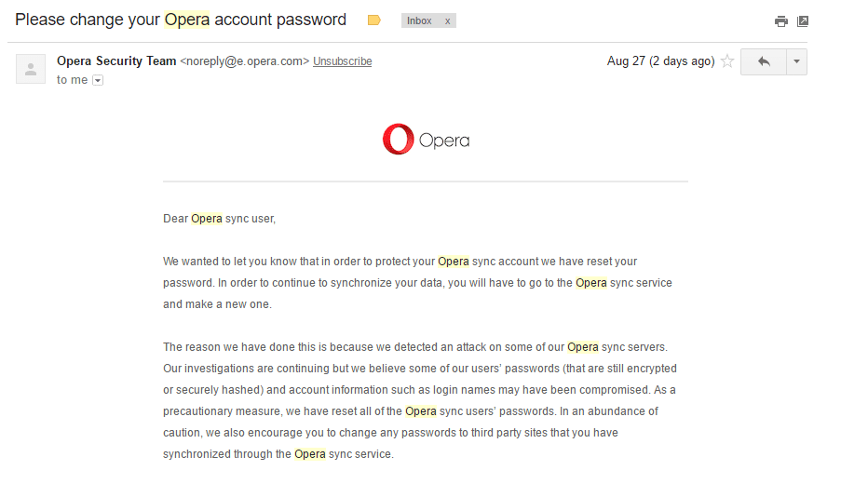Click the red O Opera logo
The image size is (868, 484).
coord(398,139)
